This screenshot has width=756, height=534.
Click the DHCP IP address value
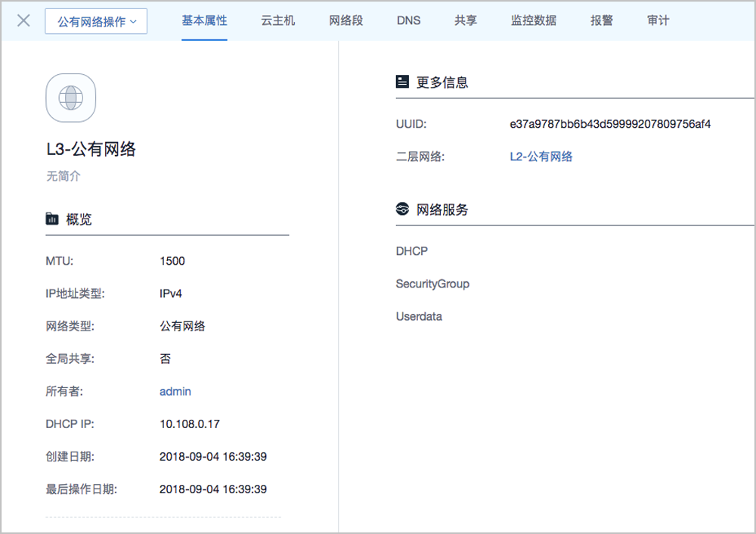[x=190, y=424]
